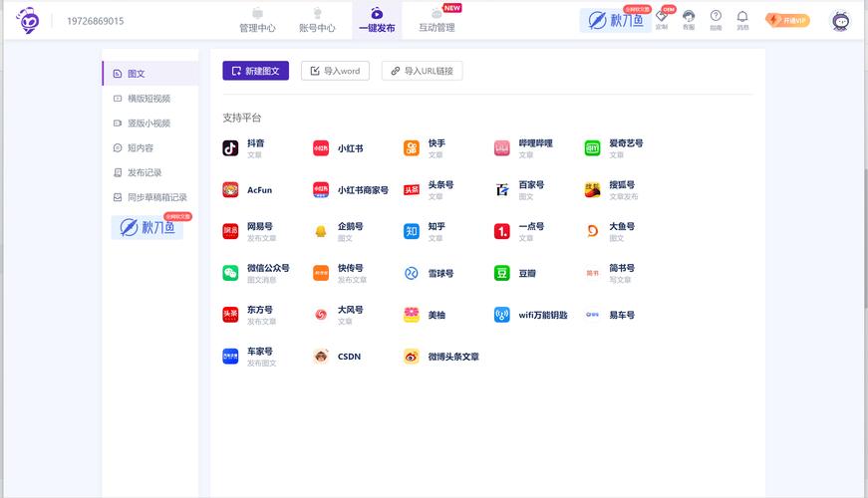Screen dimensions: 868x498
Task: Select 图文 in the sidebar
Action: click(150, 74)
